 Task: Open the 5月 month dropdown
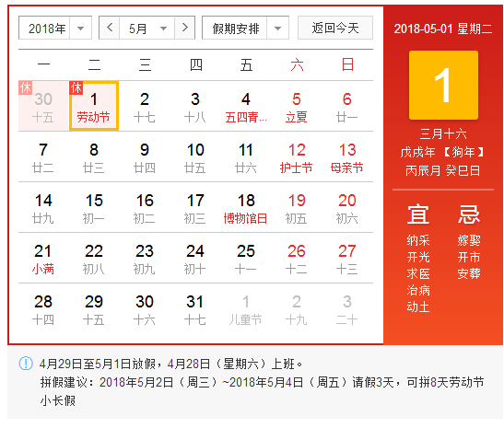click(147, 28)
